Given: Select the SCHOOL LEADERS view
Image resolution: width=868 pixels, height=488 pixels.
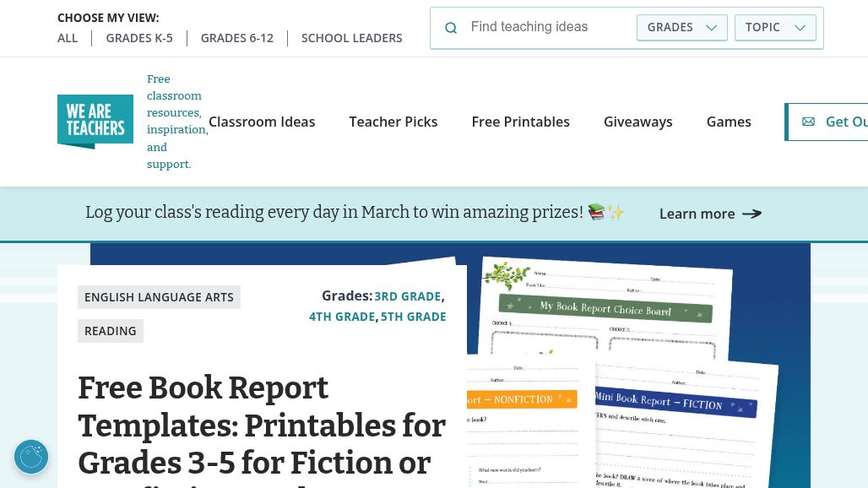Looking at the screenshot, I should tap(351, 38).
